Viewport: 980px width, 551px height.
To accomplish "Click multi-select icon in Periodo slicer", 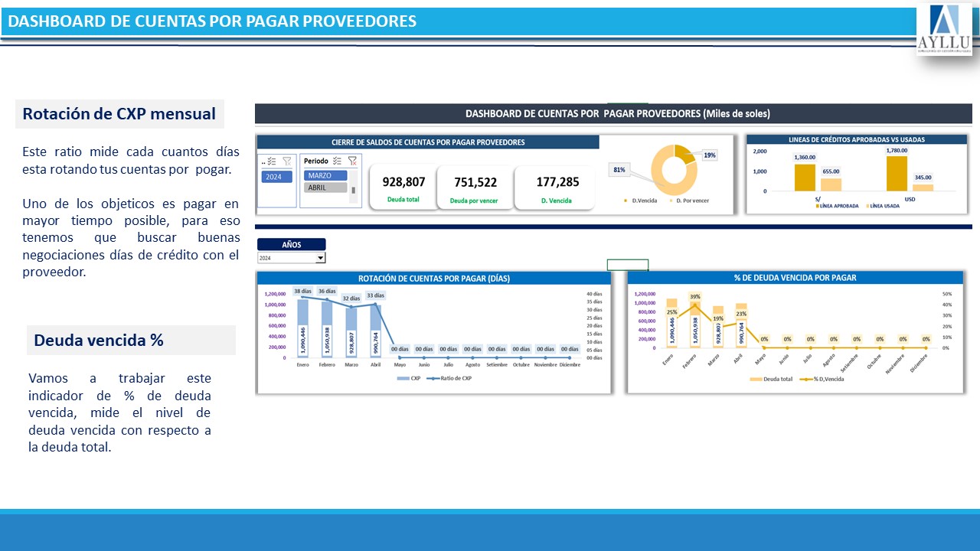I will 337,161.
